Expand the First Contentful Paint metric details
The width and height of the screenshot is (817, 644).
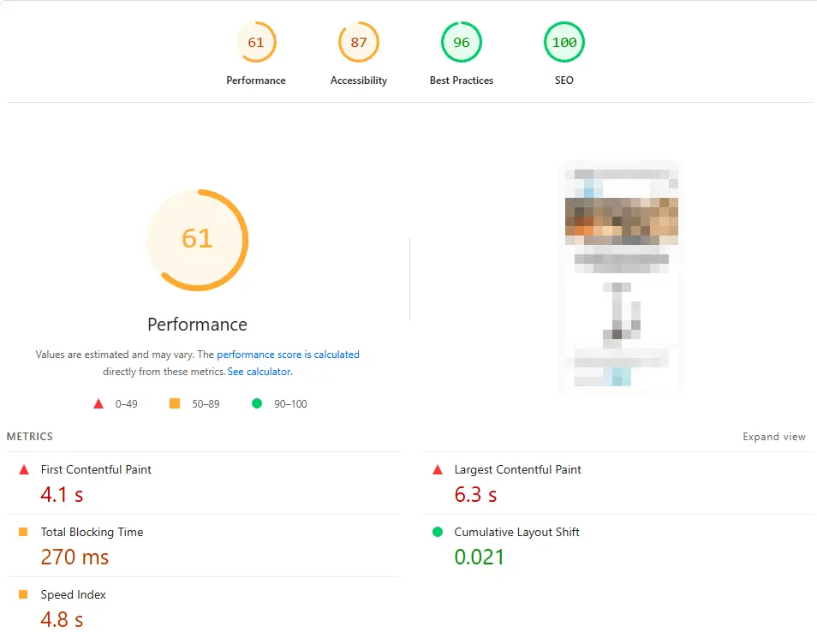96,469
